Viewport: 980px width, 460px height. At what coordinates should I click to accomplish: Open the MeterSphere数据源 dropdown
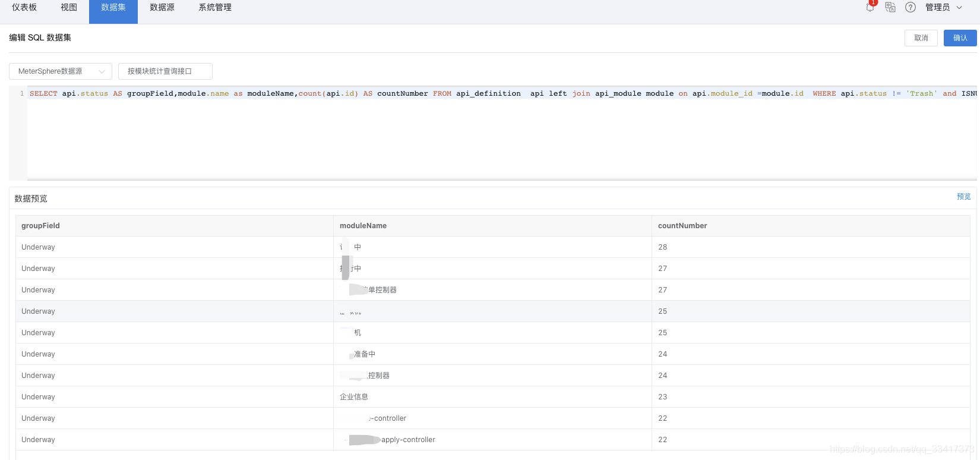pos(61,71)
